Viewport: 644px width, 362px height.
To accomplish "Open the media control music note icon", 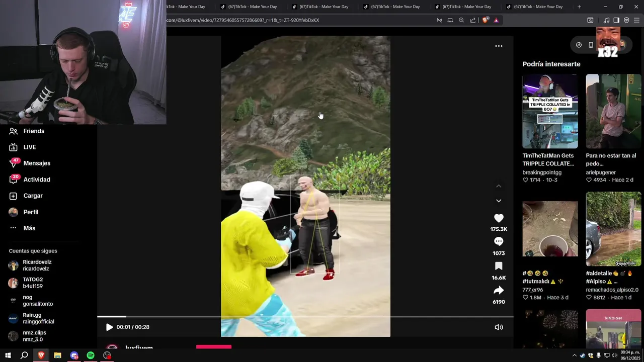I will point(606,20).
